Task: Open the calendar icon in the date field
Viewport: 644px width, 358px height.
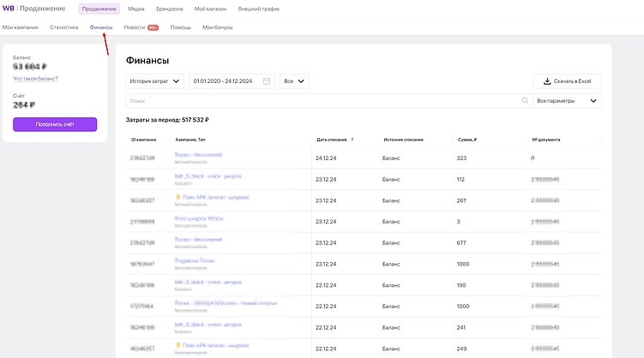Action: tap(267, 81)
